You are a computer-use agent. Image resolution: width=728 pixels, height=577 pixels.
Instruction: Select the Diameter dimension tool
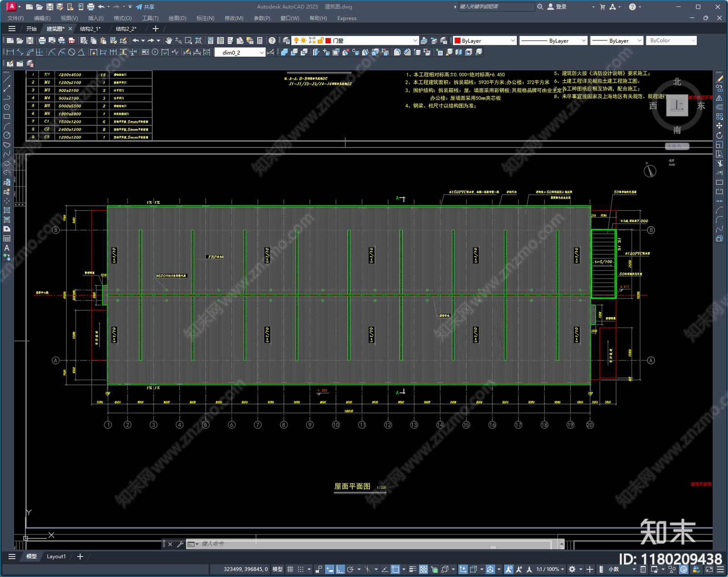(x=71, y=52)
